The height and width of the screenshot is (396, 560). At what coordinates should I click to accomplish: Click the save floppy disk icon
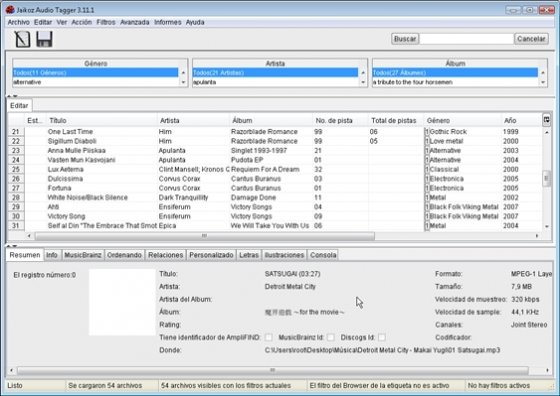44,39
